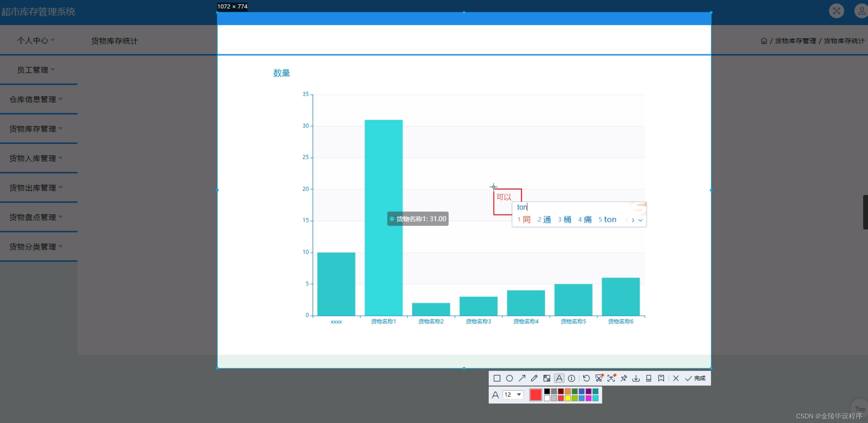Select the rectangle drawing tool
Screen dimensions: 868x423
point(497,378)
